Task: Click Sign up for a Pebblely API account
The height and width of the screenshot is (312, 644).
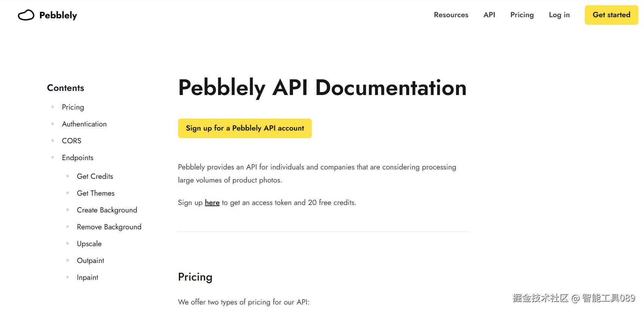Action: pos(245,128)
